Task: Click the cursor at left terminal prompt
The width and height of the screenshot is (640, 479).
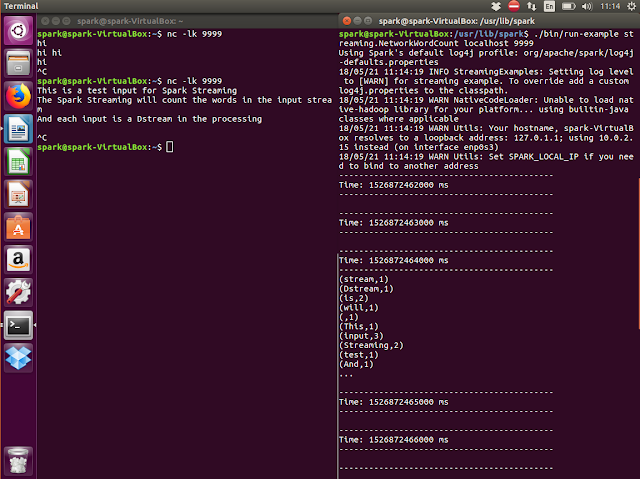Action: click(170, 147)
